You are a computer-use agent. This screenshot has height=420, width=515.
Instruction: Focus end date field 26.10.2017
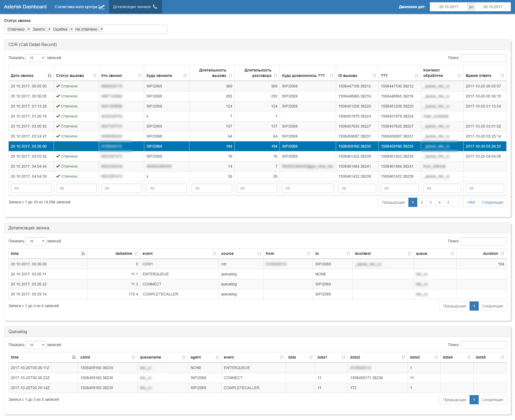[493, 7]
